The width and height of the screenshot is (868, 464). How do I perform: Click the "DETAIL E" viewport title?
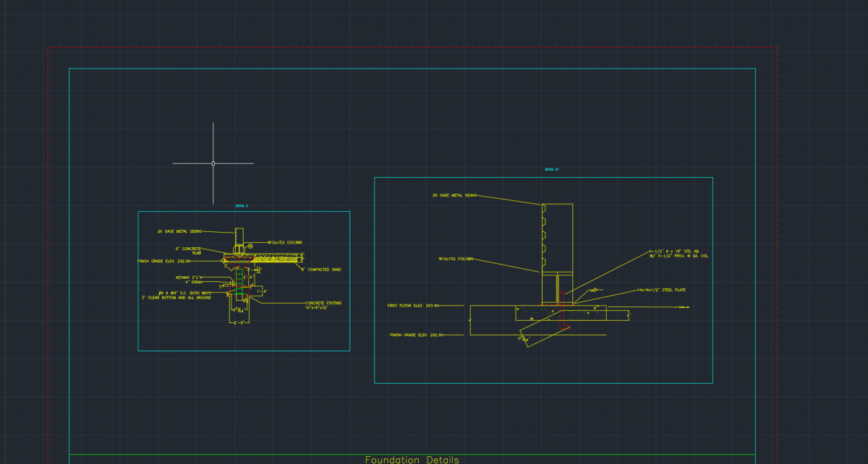click(x=242, y=206)
